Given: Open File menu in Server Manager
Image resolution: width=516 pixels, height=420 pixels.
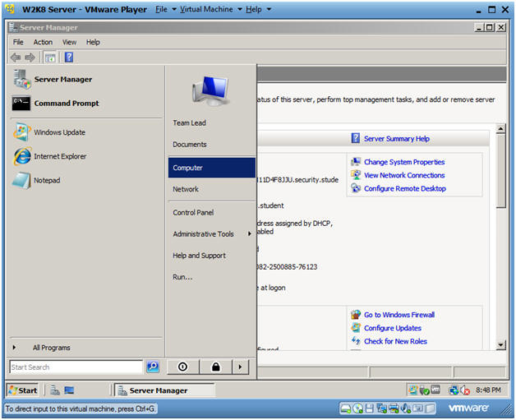Looking at the screenshot, I should tap(18, 42).
